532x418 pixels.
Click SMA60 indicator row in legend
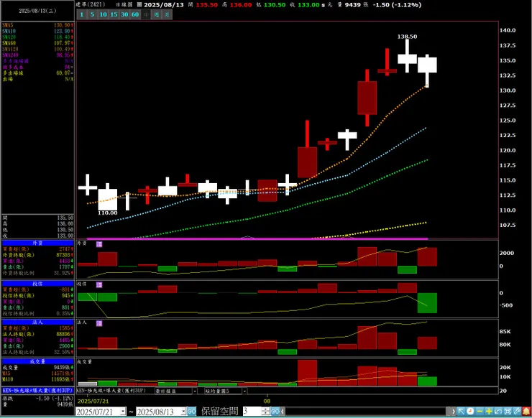37,43
